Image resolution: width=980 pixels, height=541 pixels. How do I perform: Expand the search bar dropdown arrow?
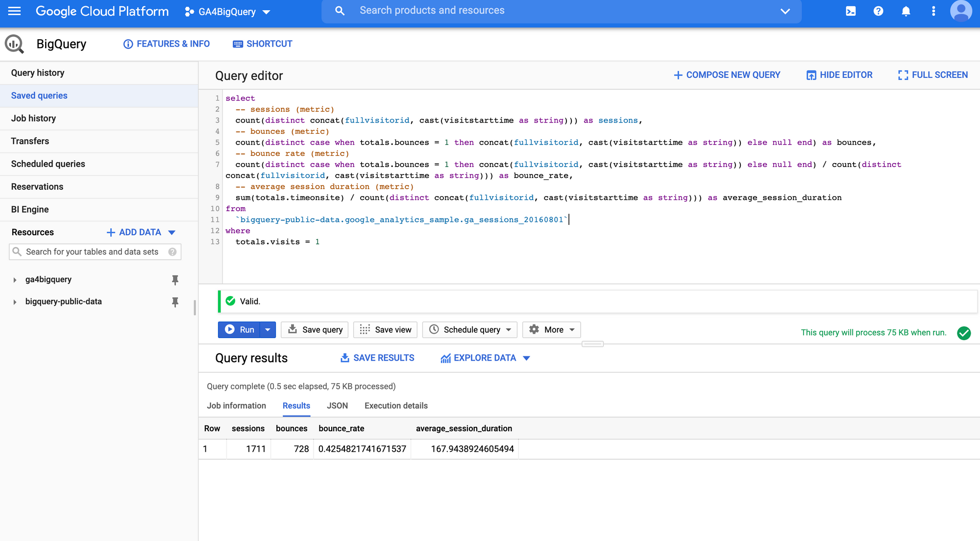(785, 11)
